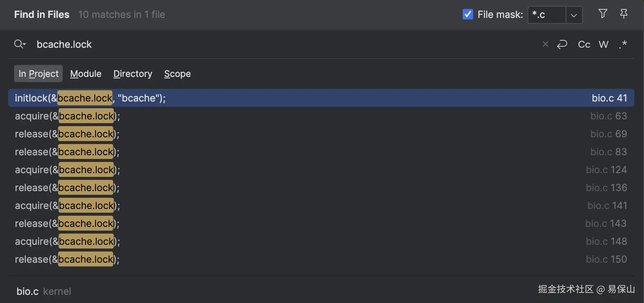This screenshot has height=303, width=644.
Task: Toggle Match Case (Cc) option
Action: coord(584,44)
